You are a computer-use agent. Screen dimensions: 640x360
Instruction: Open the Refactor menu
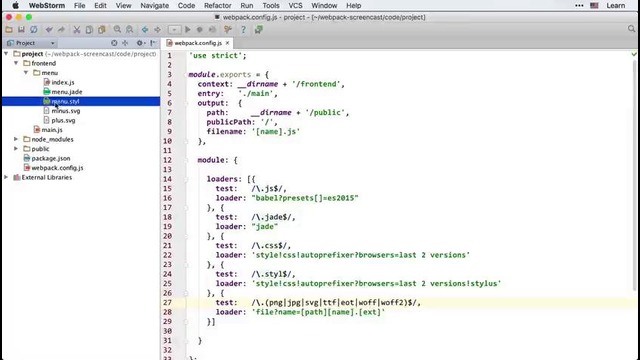(x=218, y=6)
